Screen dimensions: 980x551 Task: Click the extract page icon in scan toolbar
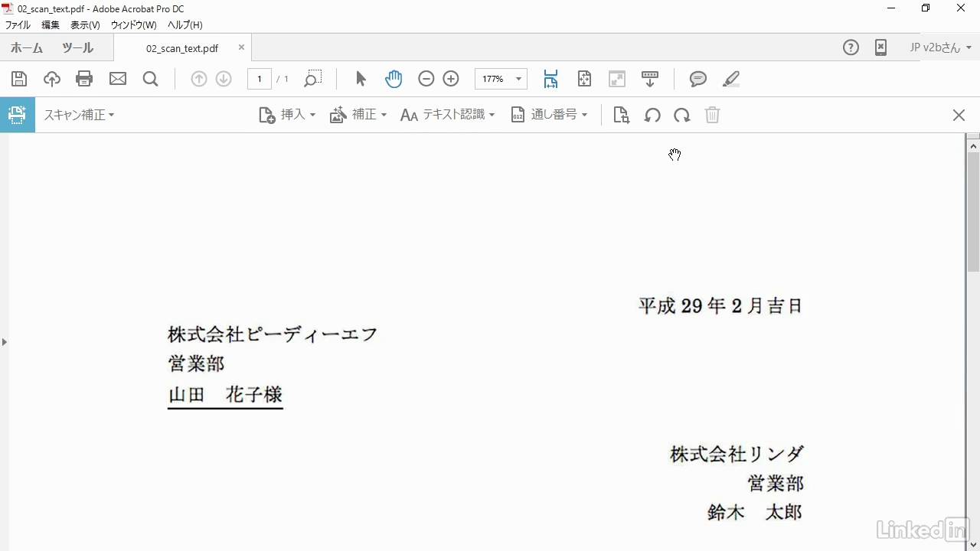tap(621, 115)
